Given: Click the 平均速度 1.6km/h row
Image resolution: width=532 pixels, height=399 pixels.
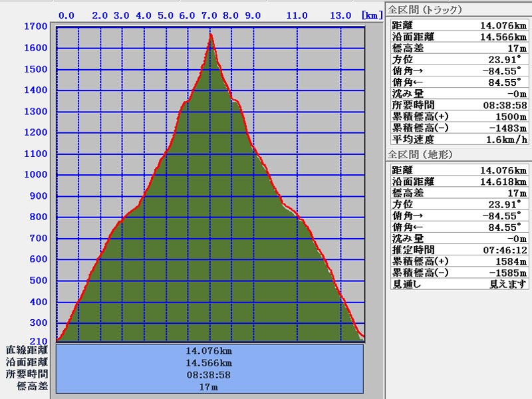Looking at the screenshot, I should (458, 139).
